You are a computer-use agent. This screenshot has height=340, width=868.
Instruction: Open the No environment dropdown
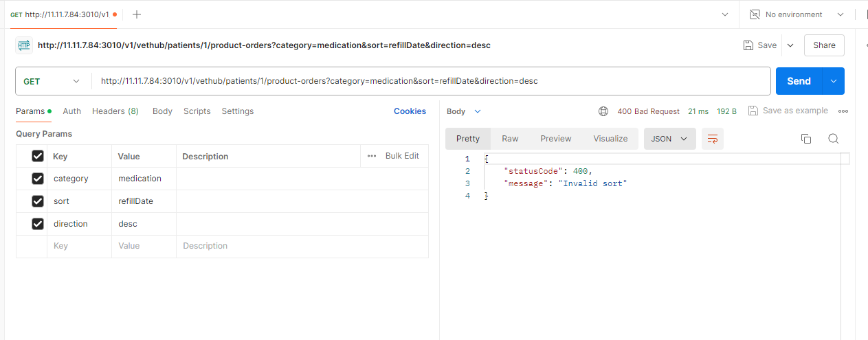798,14
